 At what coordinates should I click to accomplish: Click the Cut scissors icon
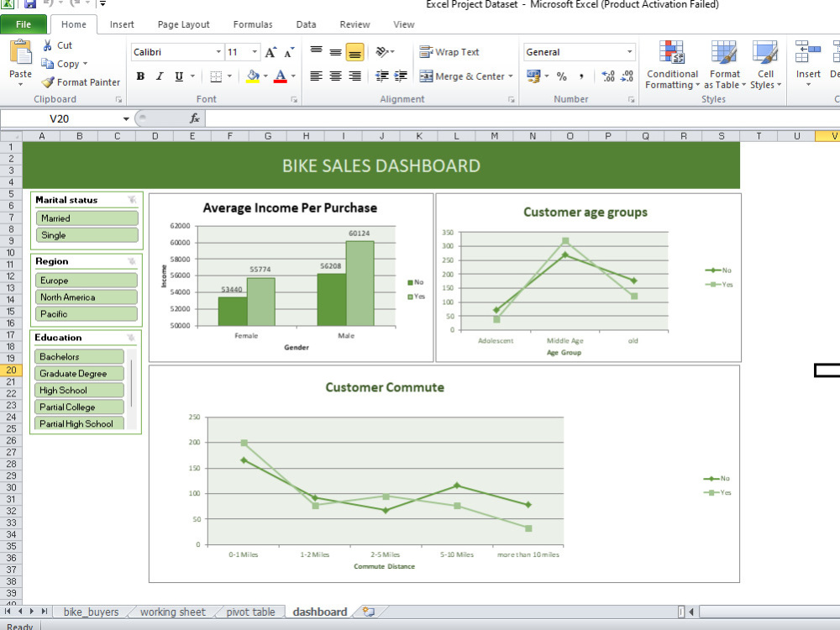(x=48, y=45)
